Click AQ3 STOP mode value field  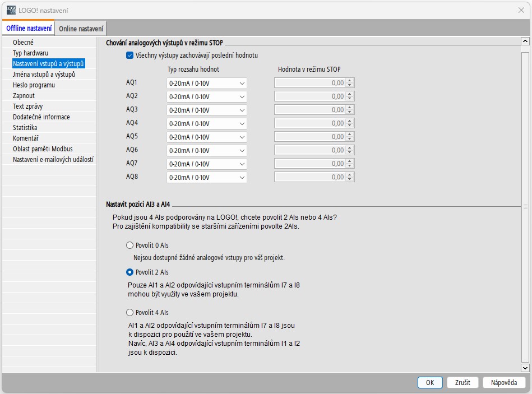pos(310,110)
